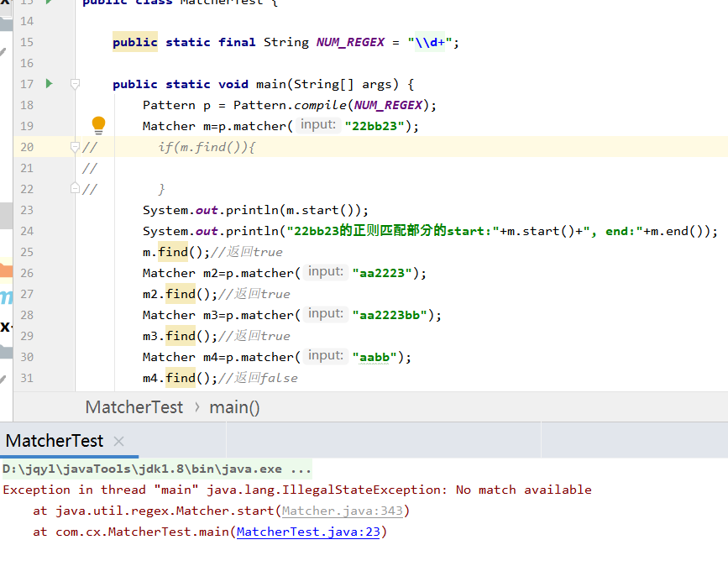Screen dimensions: 728x566
Task: Click the NUM_REGEX constant on line 15
Action: pyautogui.click(x=350, y=42)
